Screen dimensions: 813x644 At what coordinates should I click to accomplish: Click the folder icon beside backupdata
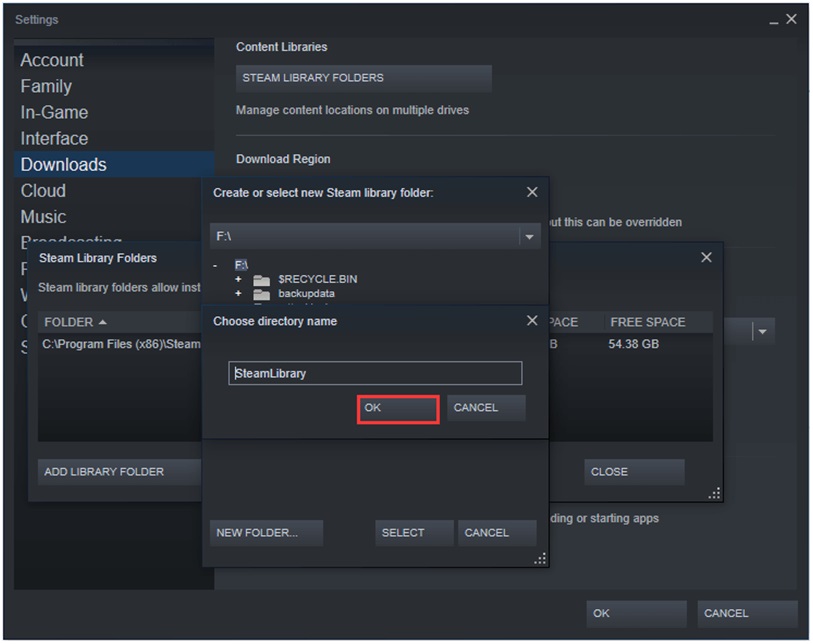click(260, 293)
